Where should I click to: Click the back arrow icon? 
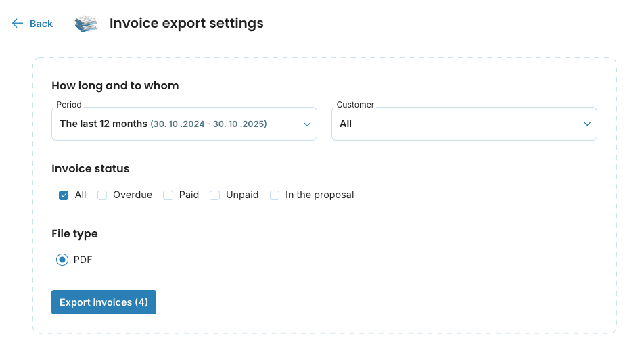coord(18,24)
